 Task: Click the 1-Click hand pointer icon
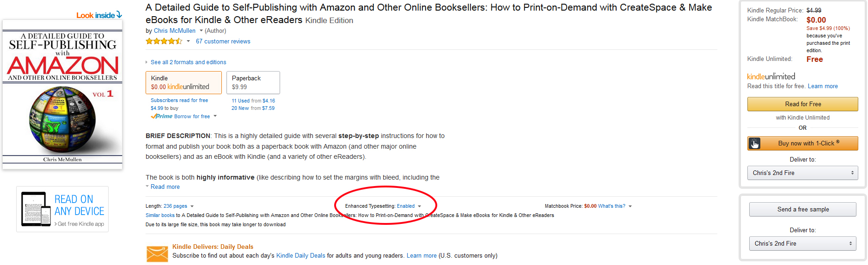pos(755,144)
